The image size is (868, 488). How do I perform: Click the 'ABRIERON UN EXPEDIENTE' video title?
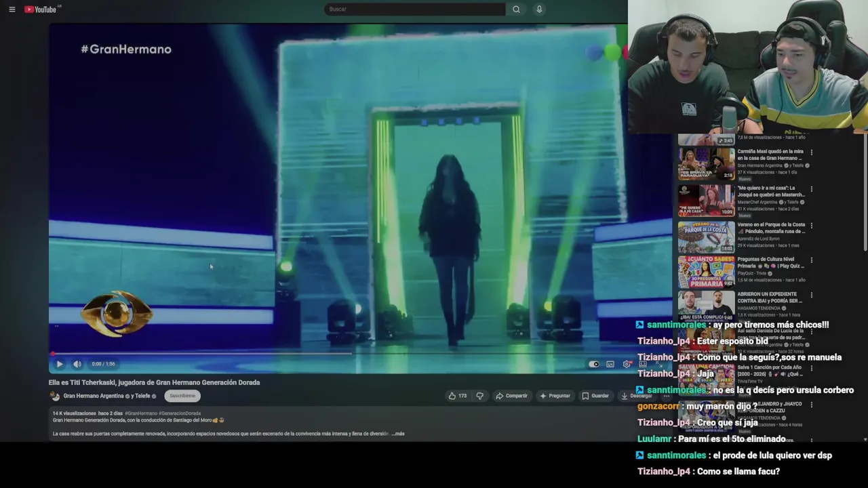pos(770,298)
